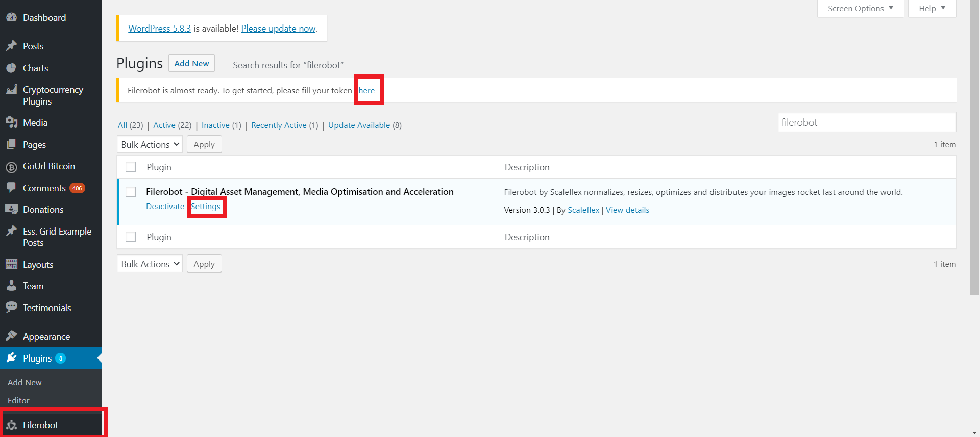Filter plugins by Active (22)
The image size is (980, 437).
173,125
